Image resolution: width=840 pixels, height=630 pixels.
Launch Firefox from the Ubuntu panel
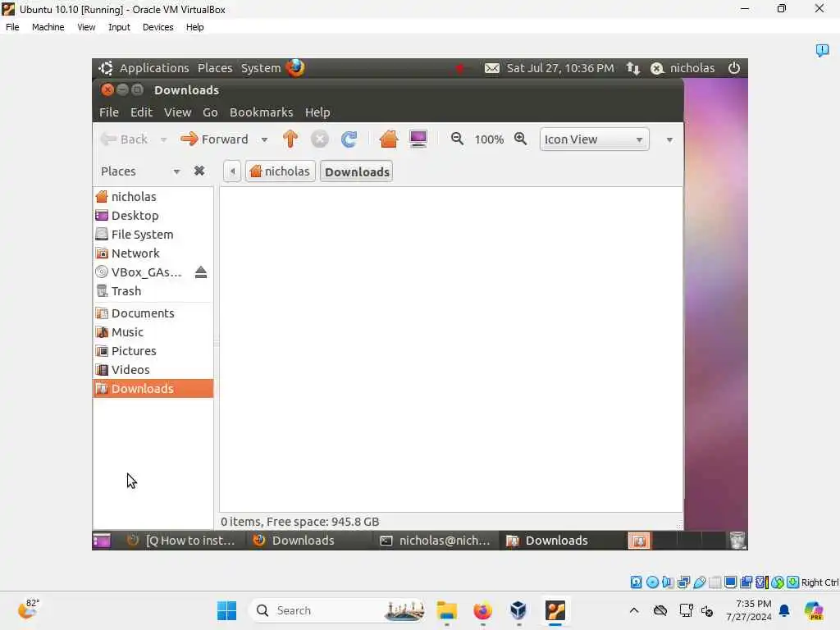(295, 68)
